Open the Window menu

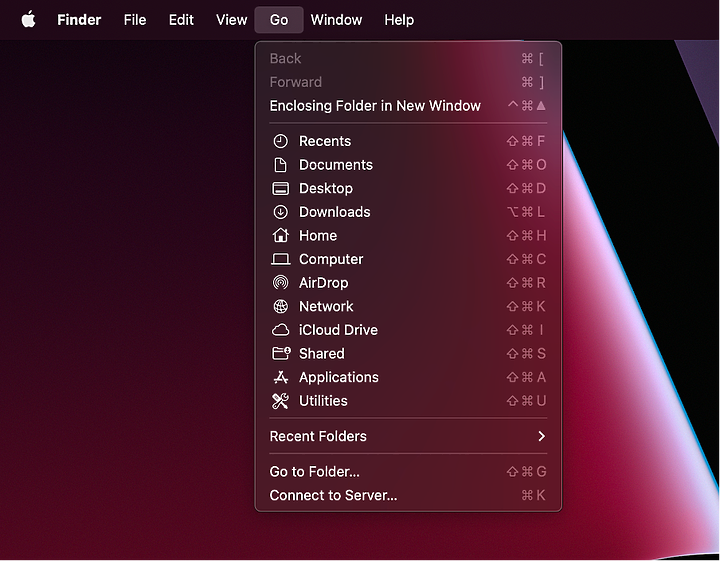[336, 20]
